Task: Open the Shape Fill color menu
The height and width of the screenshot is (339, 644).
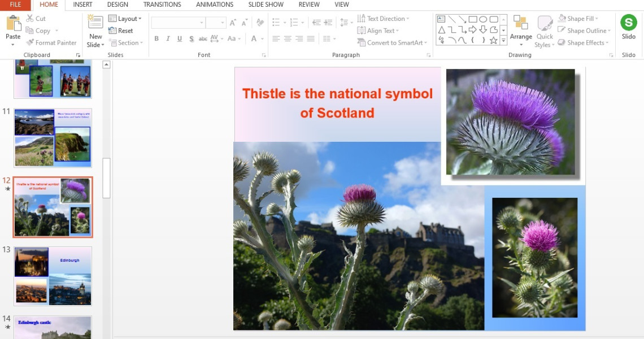Action: point(578,19)
